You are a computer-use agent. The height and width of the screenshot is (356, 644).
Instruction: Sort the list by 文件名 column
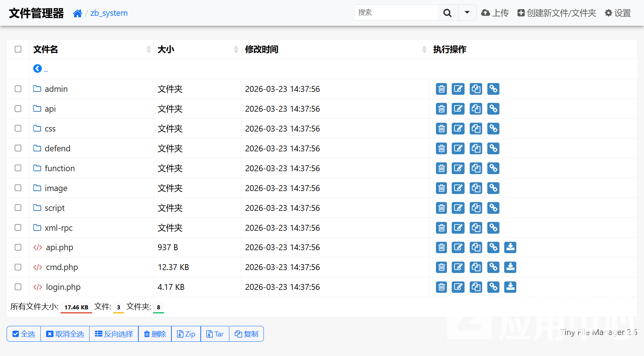(46, 49)
